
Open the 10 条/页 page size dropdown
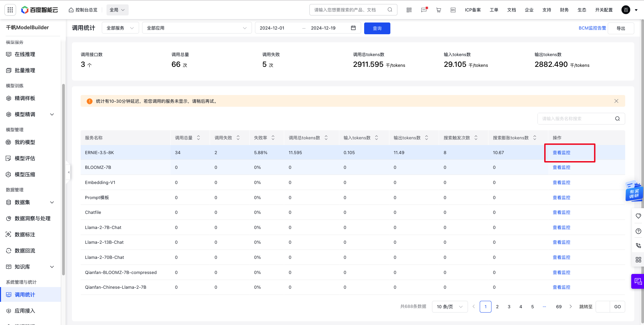[x=450, y=307]
